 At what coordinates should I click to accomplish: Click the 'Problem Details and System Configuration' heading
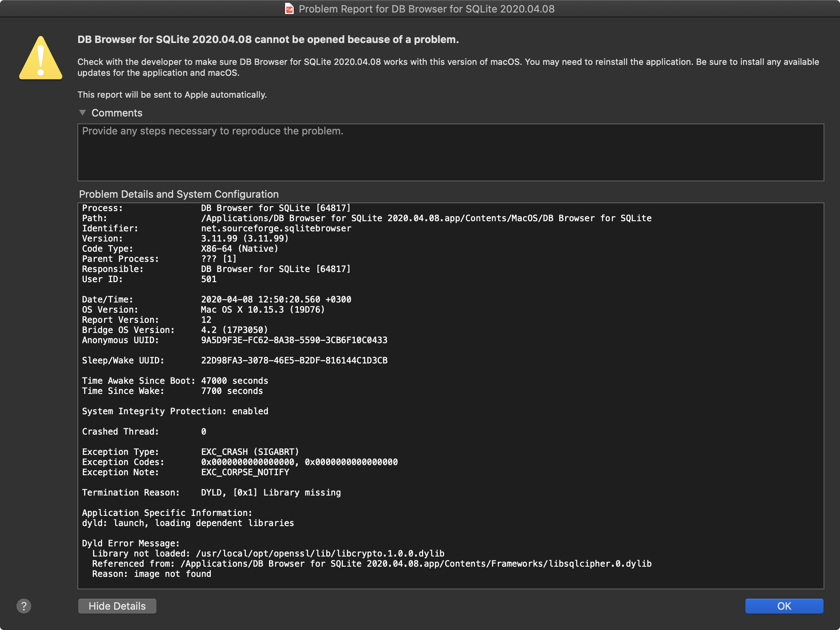pyautogui.click(x=179, y=194)
